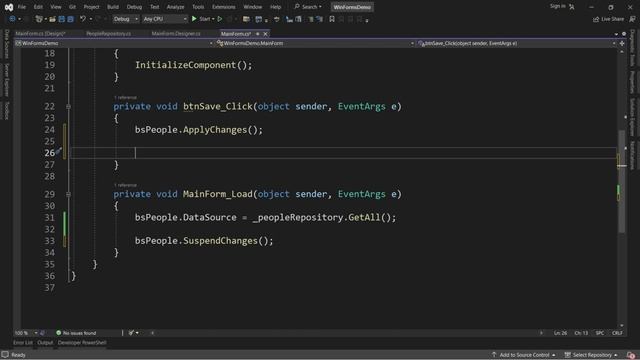640x360 pixels.
Task: Click the '1 reference' CodeLens above MainForm_Load
Action: tap(125, 185)
